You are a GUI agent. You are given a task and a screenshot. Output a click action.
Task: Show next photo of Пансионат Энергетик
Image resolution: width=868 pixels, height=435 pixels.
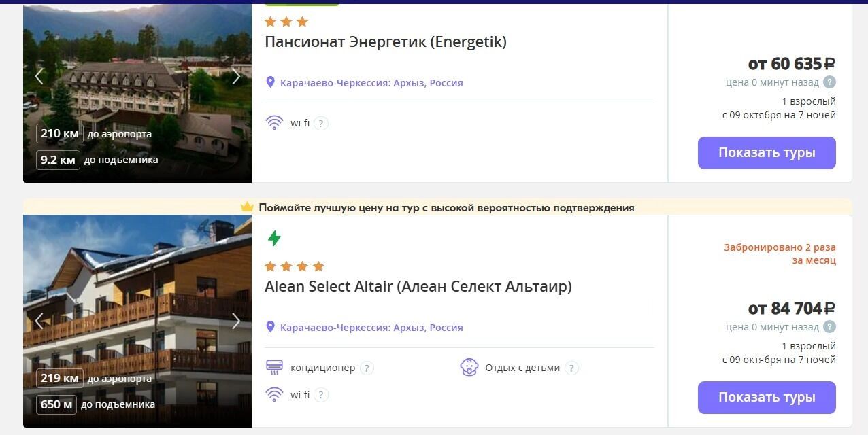(236, 77)
